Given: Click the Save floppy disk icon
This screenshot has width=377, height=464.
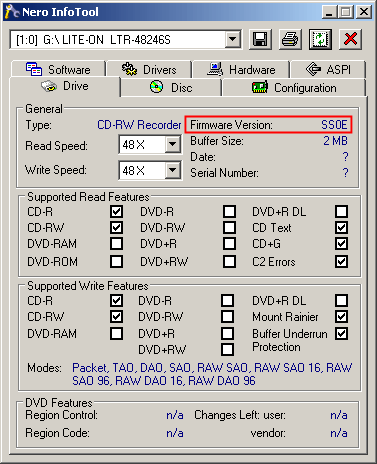Looking at the screenshot, I should tap(260, 39).
